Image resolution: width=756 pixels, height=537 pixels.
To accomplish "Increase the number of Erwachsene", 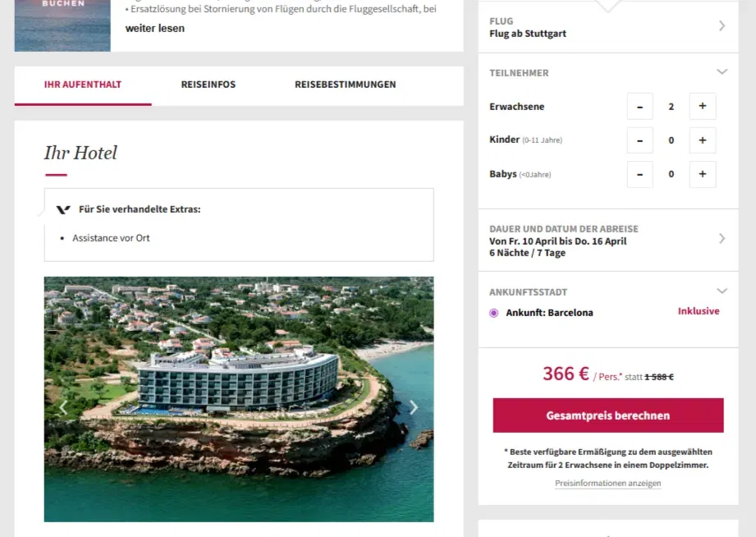I will click(x=702, y=107).
